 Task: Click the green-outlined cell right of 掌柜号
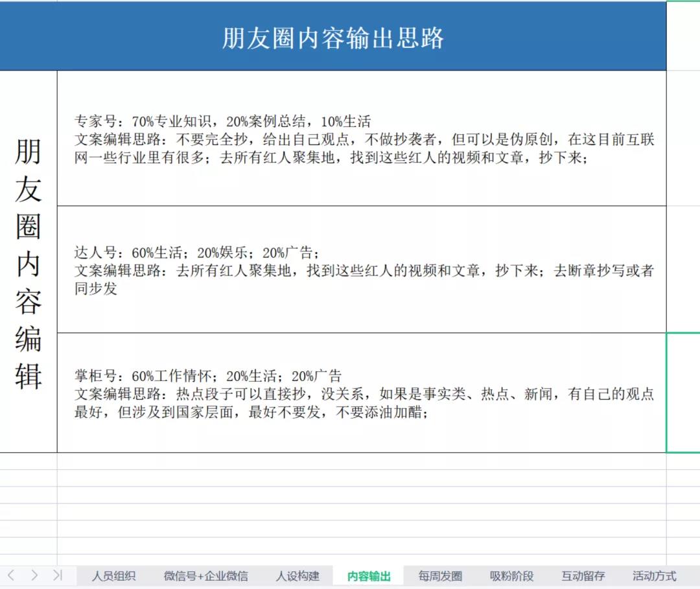coord(683,393)
